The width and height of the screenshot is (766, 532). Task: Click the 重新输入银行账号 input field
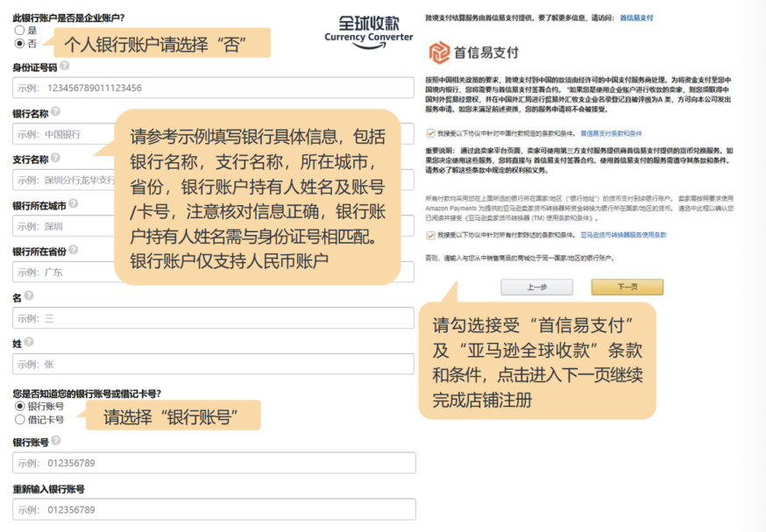click(214, 509)
